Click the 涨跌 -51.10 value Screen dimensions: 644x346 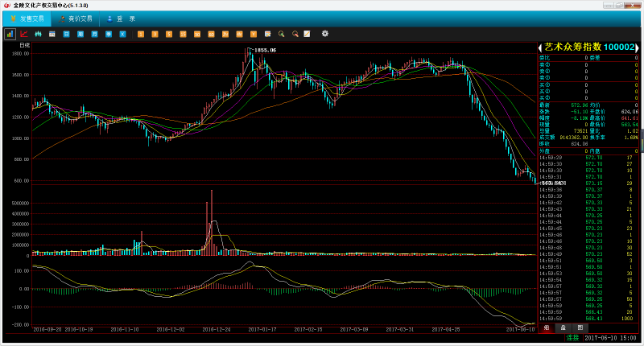click(x=579, y=112)
